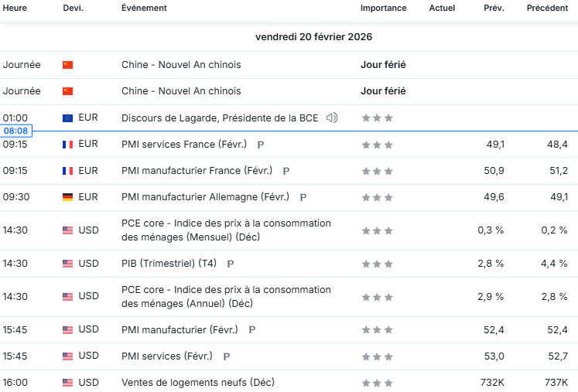This screenshot has height=392, width=578.
Task: Click the P icon next to US PMI services
Action: point(227,356)
